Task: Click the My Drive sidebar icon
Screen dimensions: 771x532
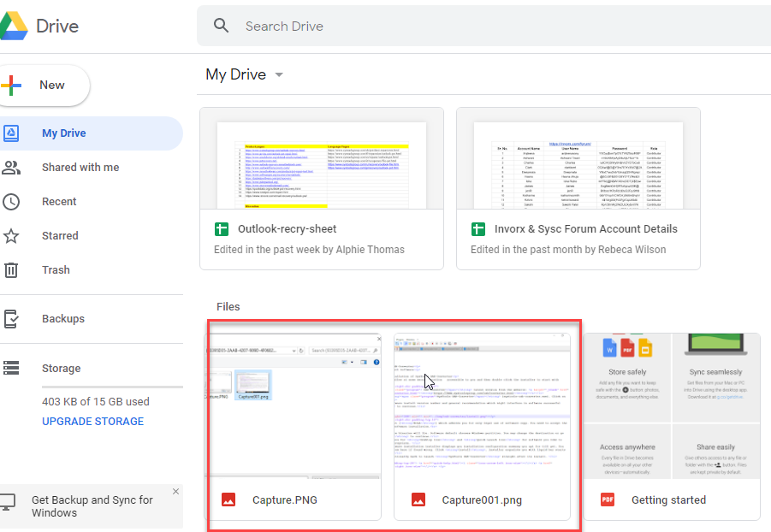Action: click(x=11, y=133)
